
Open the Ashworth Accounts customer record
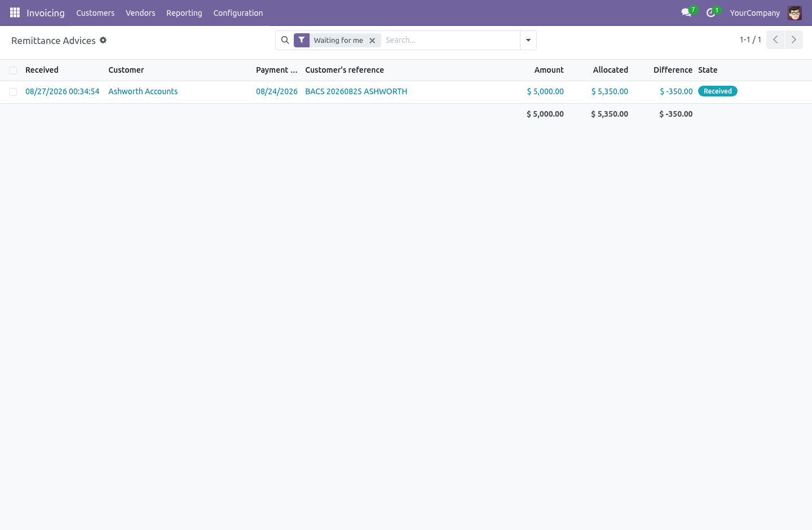click(x=143, y=91)
